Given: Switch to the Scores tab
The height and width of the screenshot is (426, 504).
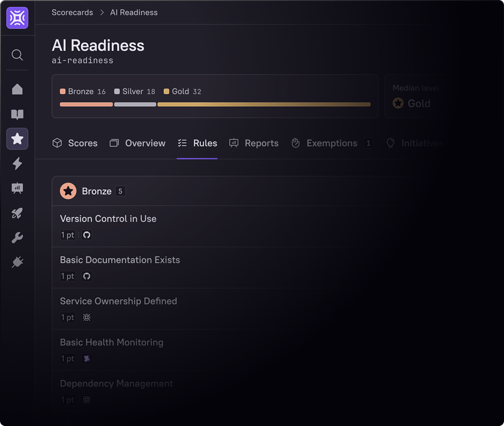Looking at the screenshot, I should (75, 143).
